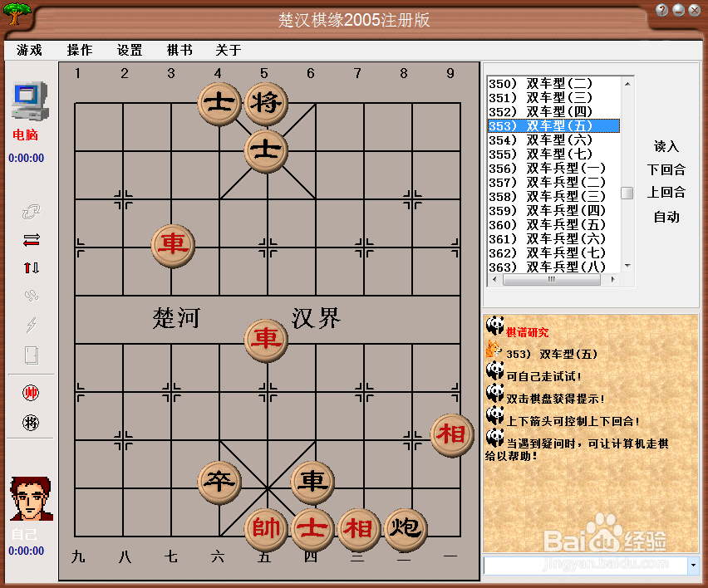
Task: Click horizontal scroll left arrow of list
Action: tap(495, 279)
